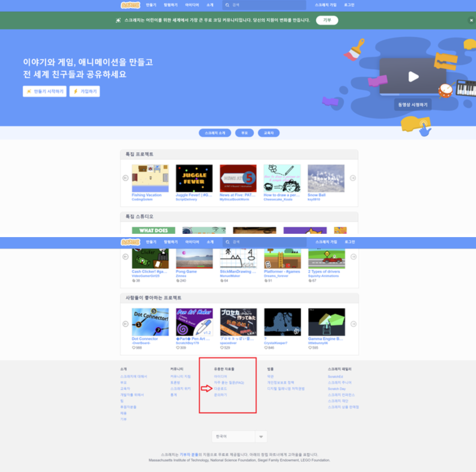Click the heart icon under Dot Connector
This screenshot has height=472, width=476.
tap(134, 348)
